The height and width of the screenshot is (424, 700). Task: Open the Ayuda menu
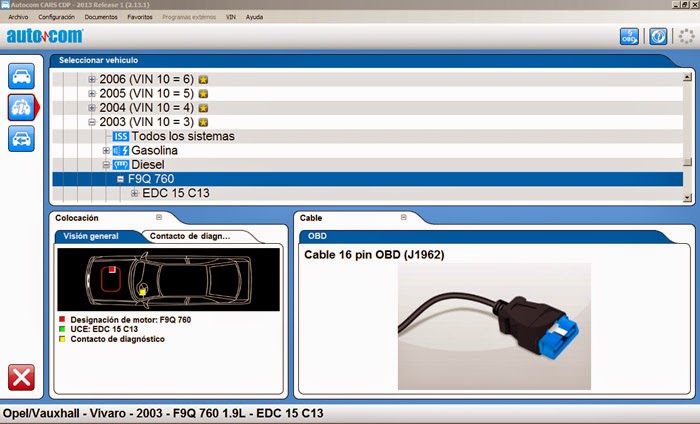(x=254, y=17)
